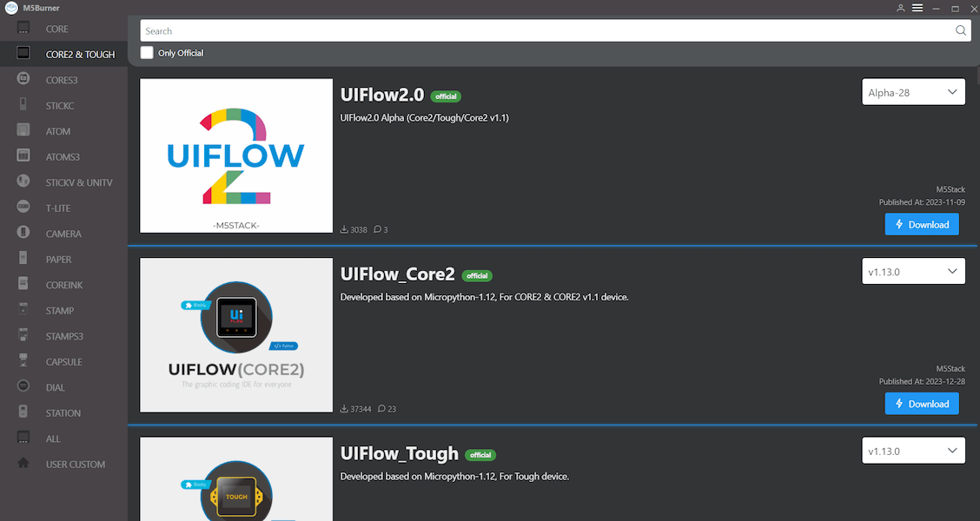This screenshot has height=521, width=980.
Task: Switch to ALL category label
Action: tap(53, 439)
